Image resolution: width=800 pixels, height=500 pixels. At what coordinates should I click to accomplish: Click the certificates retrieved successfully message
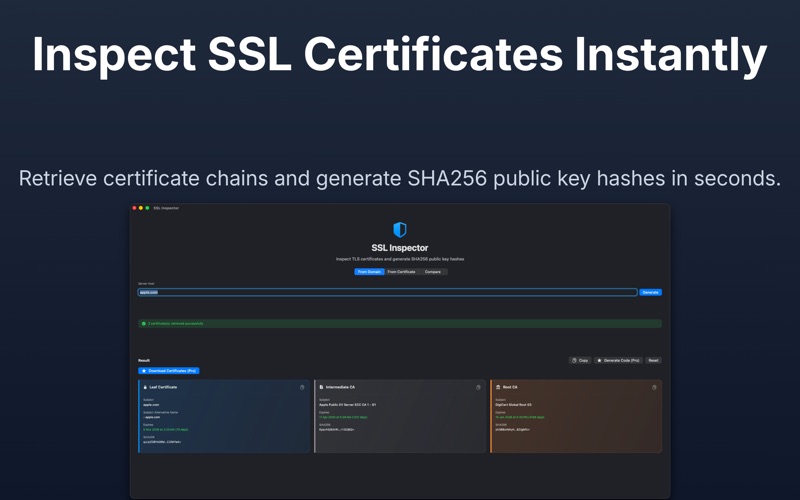(x=176, y=323)
